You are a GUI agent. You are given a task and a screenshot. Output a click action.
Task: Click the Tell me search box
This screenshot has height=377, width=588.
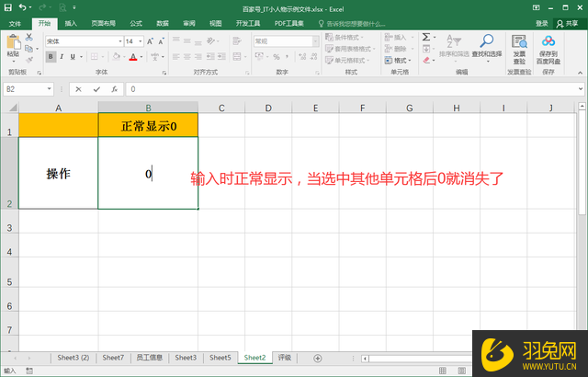[x=352, y=24]
